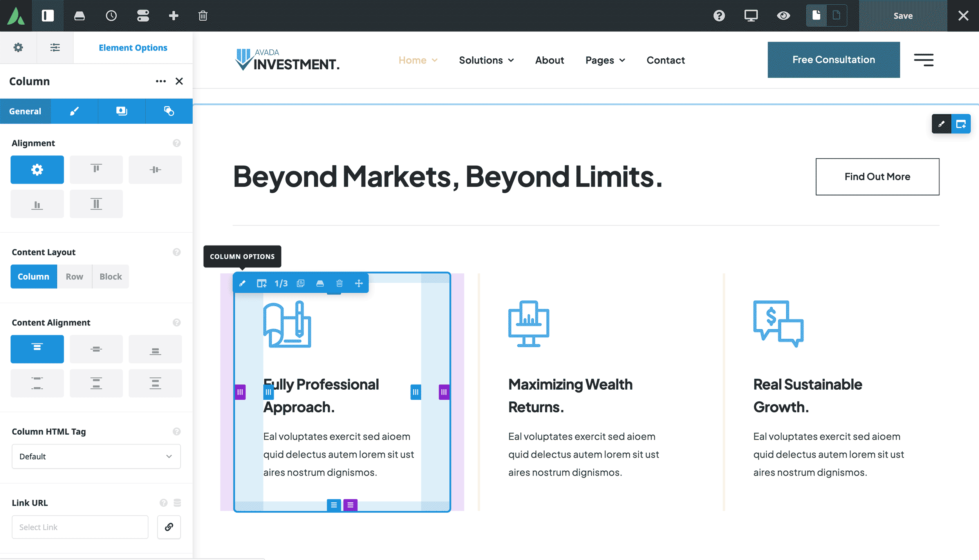Show help for Link URL
This screenshot has height=560, width=979.
click(164, 503)
